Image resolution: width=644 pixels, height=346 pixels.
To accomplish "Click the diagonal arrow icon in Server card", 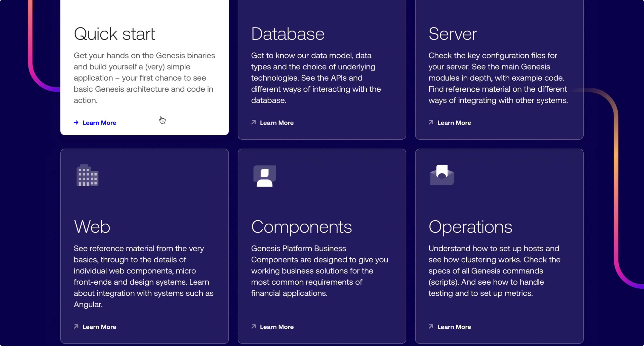I will pyautogui.click(x=431, y=122).
